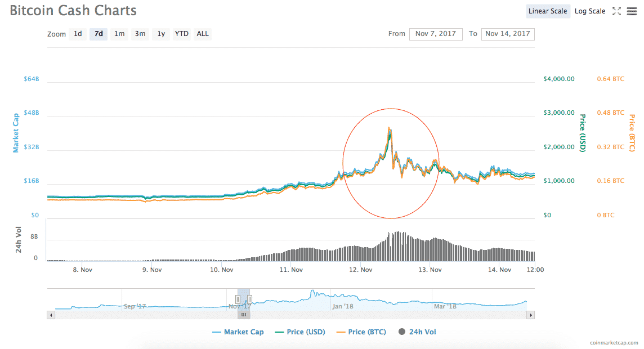This screenshot has width=644, height=349.
Task: Toggle the Price (BTC) legend item
Action: (361, 332)
